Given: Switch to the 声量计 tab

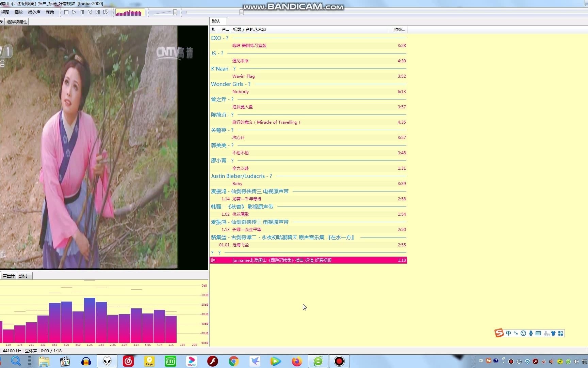Looking at the screenshot, I should [x=9, y=276].
